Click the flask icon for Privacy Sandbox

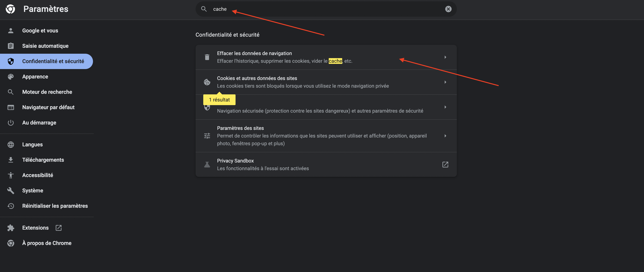point(207,165)
